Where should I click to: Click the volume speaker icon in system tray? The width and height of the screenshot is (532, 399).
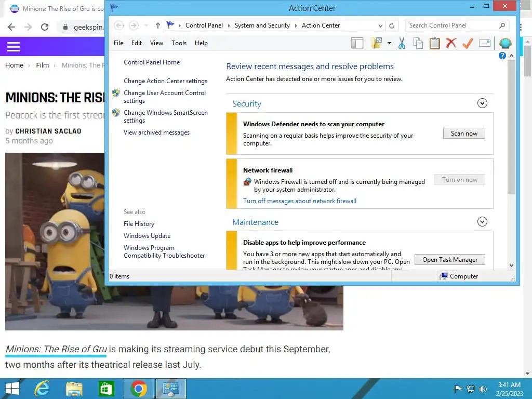pos(483,389)
